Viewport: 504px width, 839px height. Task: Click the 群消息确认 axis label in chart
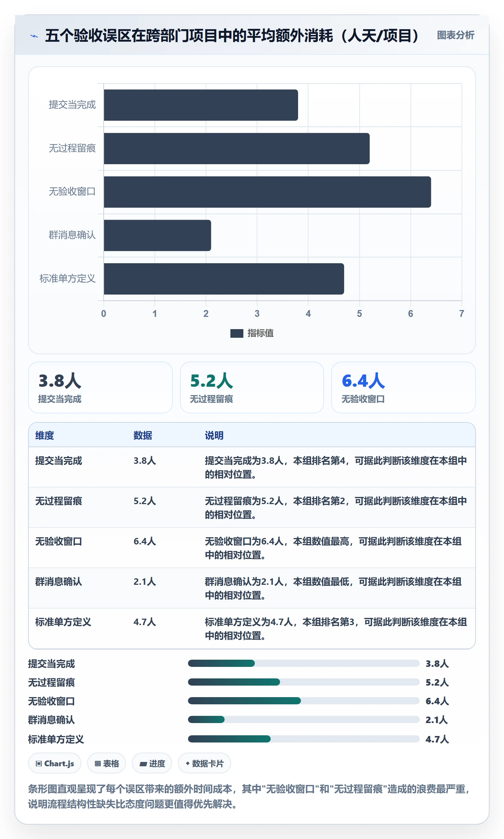tap(72, 235)
